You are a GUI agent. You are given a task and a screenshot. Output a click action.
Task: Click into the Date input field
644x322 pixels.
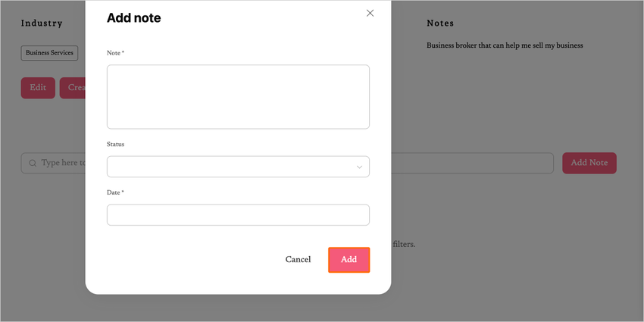click(238, 215)
